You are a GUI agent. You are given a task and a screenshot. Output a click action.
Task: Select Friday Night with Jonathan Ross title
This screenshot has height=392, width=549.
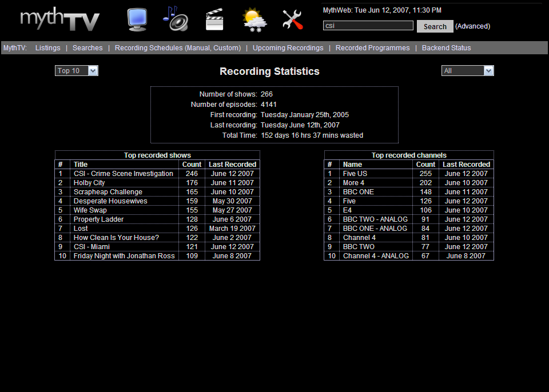124,256
